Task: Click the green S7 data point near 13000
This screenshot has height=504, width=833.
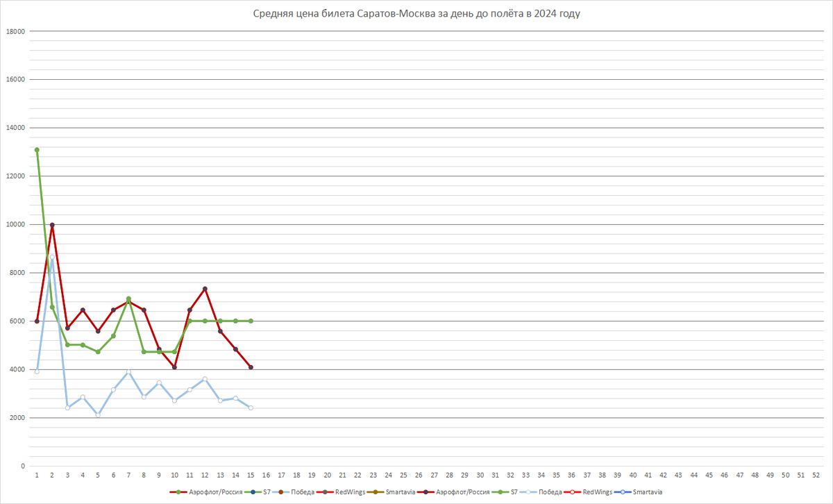Action: (x=37, y=150)
